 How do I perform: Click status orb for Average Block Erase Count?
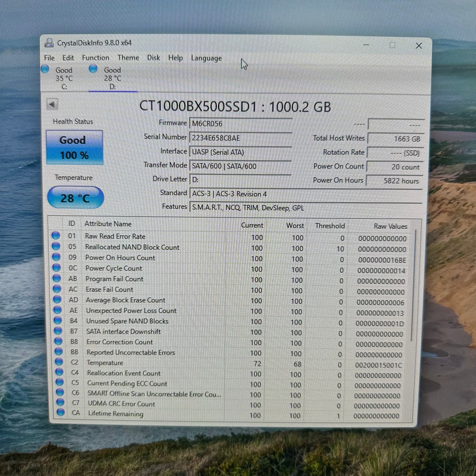pyautogui.click(x=57, y=299)
